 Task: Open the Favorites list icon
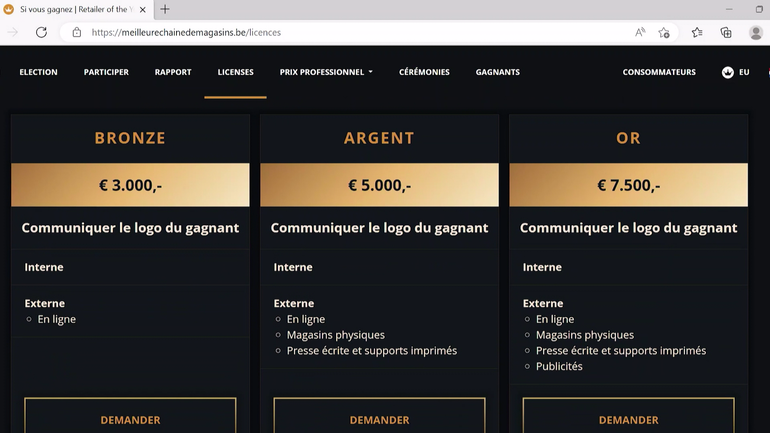click(697, 32)
